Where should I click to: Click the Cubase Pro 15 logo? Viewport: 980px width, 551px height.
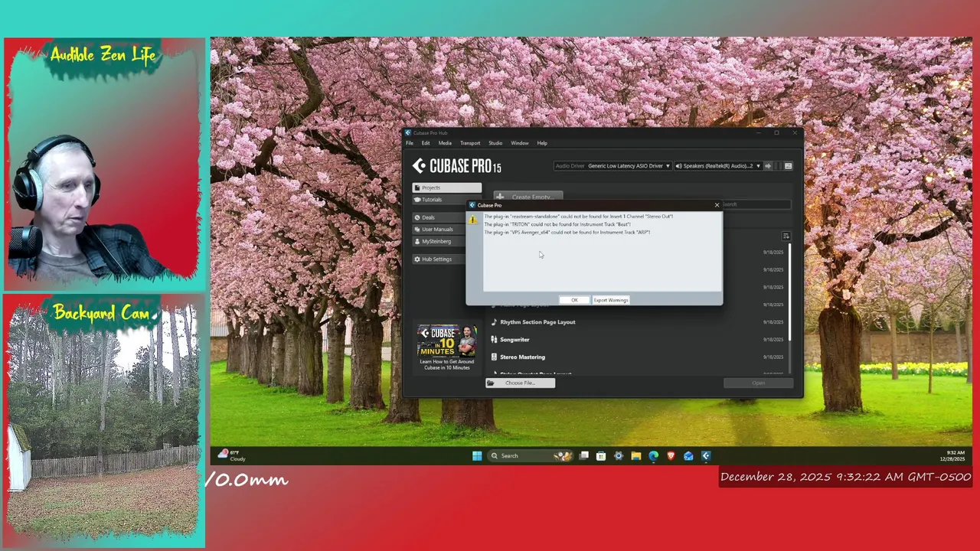click(457, 166)
